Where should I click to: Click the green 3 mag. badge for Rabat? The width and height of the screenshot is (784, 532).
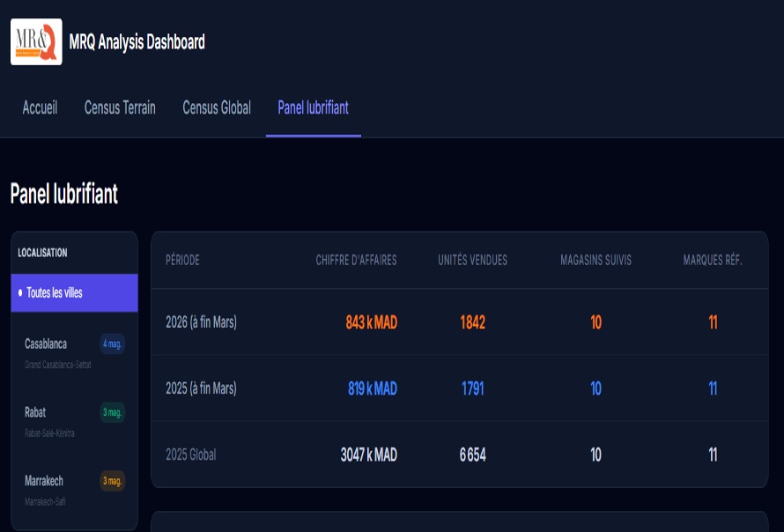112,412
